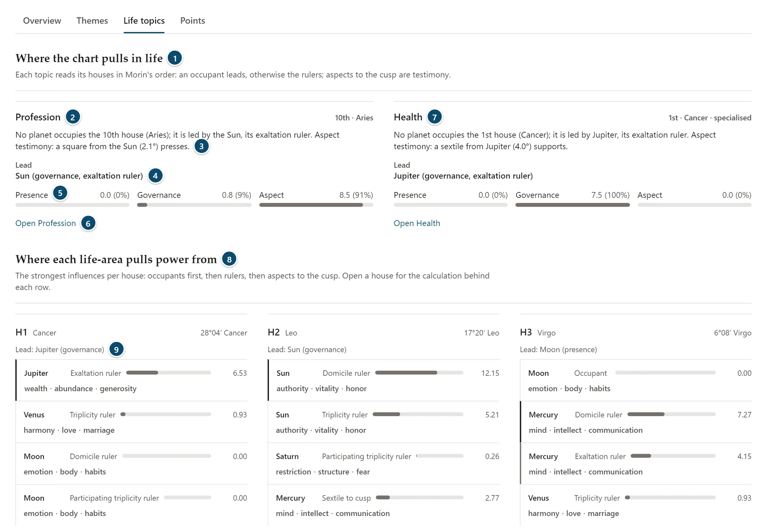The image size is (767, 532).
Task: Click the Health topic heading
Action: pyautogui.click(x=408, y=117)
